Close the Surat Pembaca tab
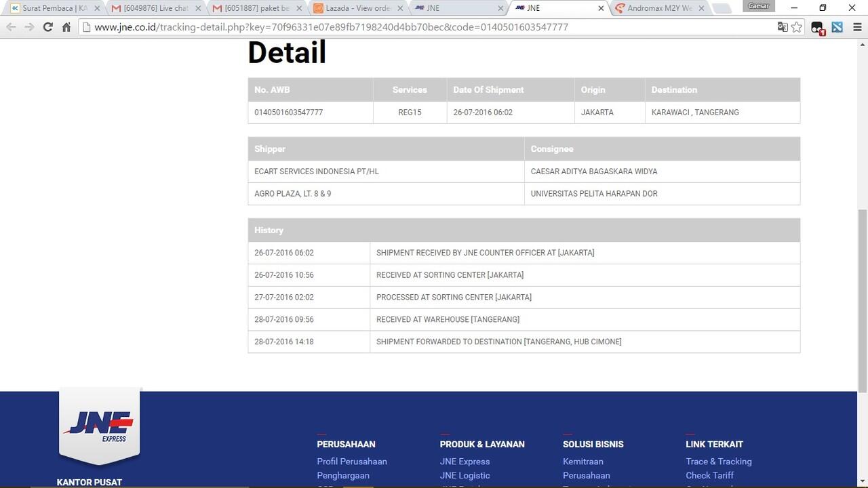The width and height of the screenshot is (868, 488). click(x=96, y=8)
